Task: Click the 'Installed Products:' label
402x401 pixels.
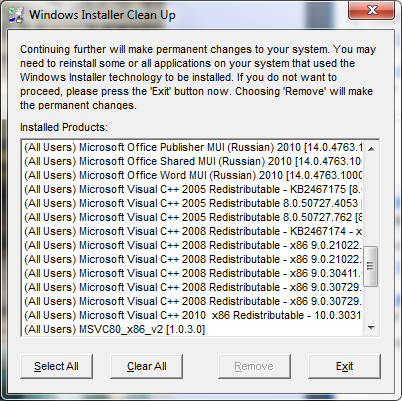Action: pos(64,127)
